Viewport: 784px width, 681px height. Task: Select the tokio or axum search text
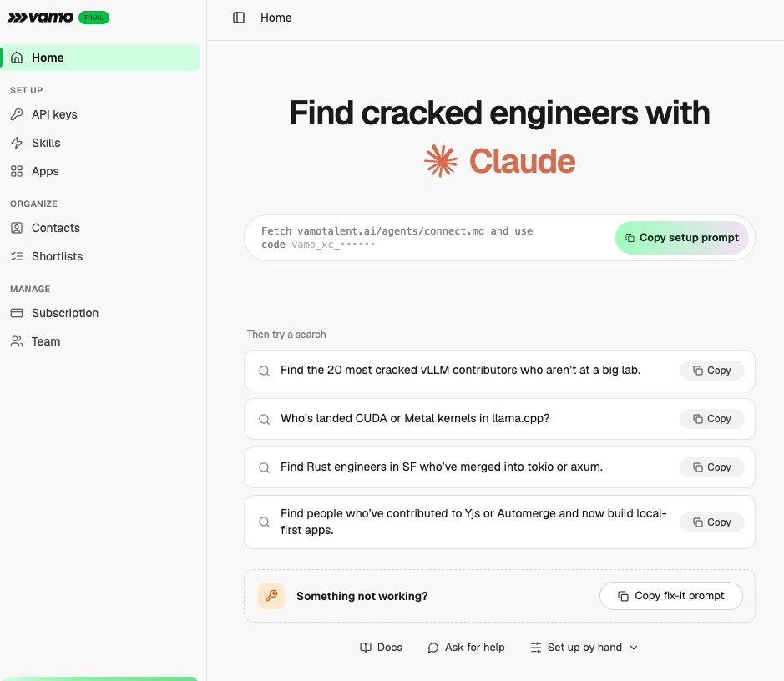pyautogui.click(x=442, y=467)
